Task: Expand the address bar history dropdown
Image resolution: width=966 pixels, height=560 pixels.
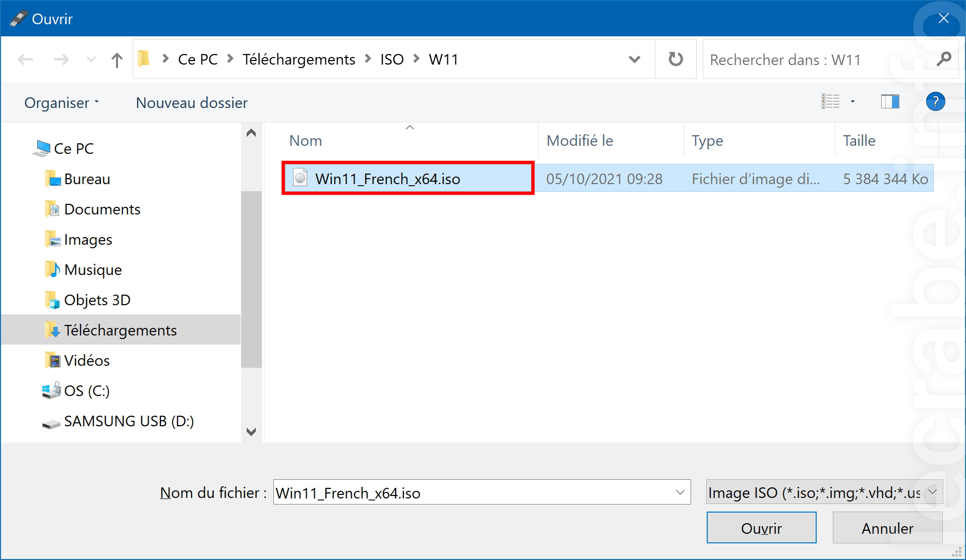Action: pyautogui.click(x=635, y=60)
